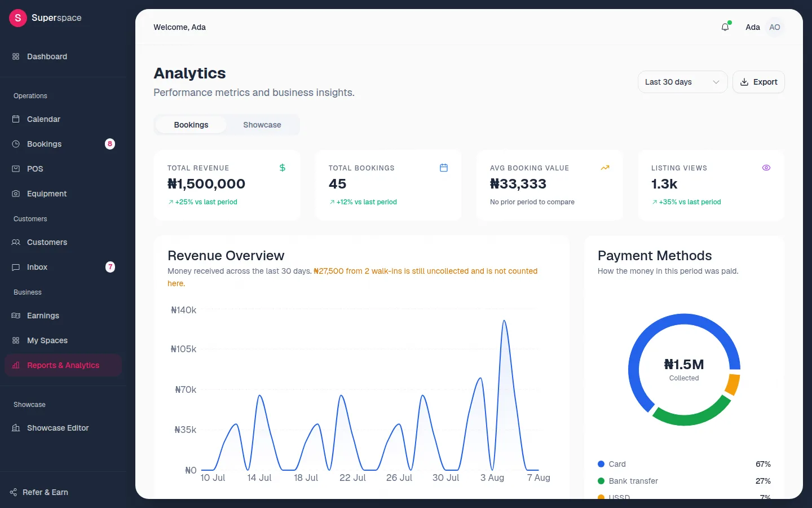Click the Inbox badge showing 7
This screenshot has height=508, width=812.
(110, 267)
